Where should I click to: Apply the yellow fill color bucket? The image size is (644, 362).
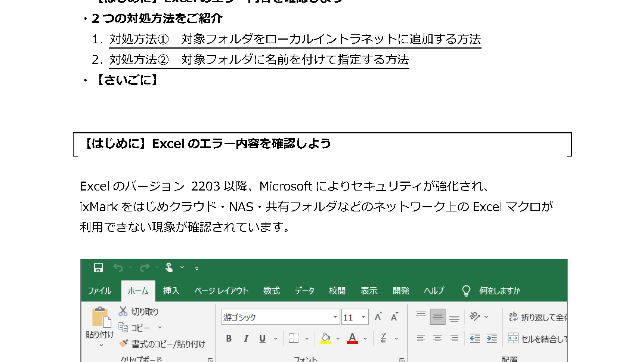point(325,338)
